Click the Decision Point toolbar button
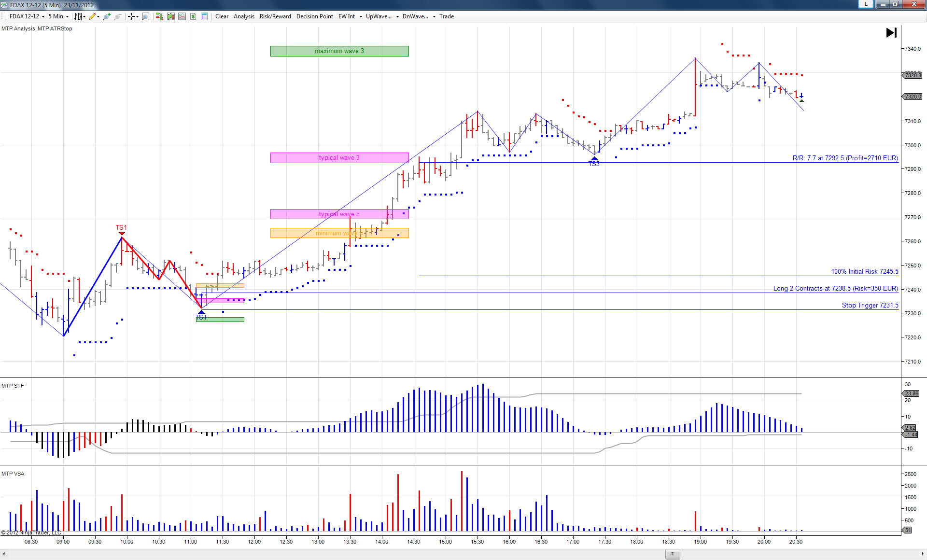 point(315,16)
